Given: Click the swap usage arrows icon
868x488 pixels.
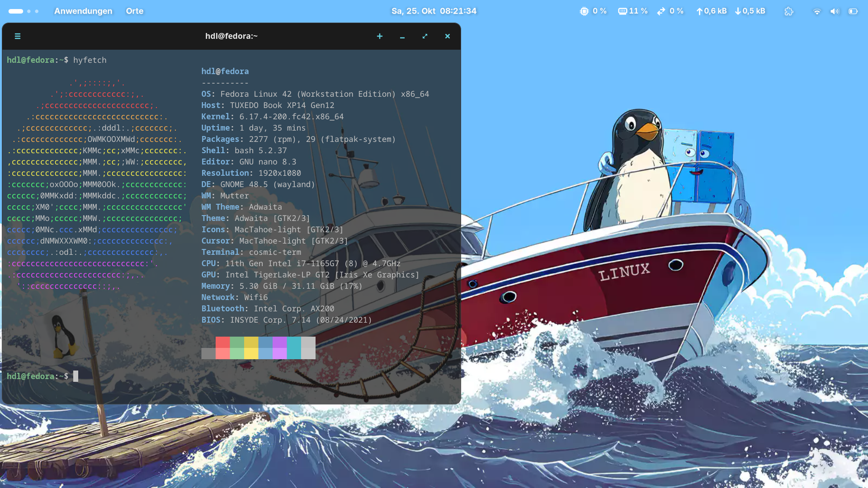Looking at the screenshot, I should pyautogui.click(x=661, y=11).
